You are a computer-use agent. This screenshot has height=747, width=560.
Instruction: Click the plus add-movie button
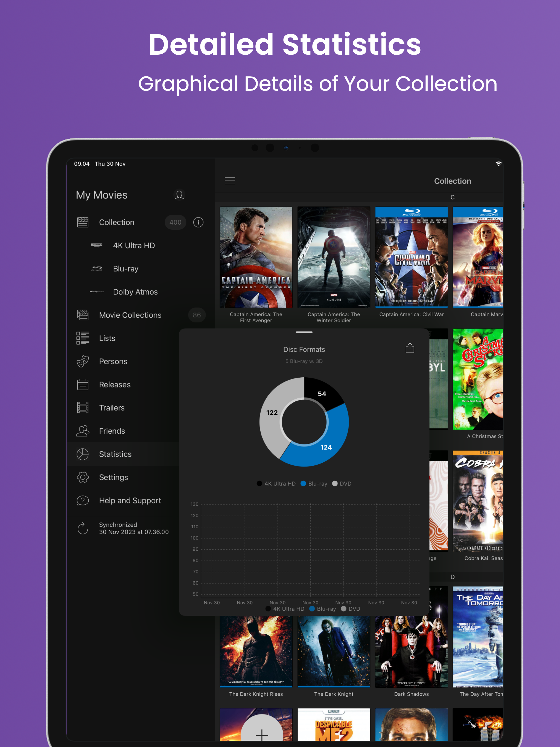pyautogui.click(x=262, y=733)
